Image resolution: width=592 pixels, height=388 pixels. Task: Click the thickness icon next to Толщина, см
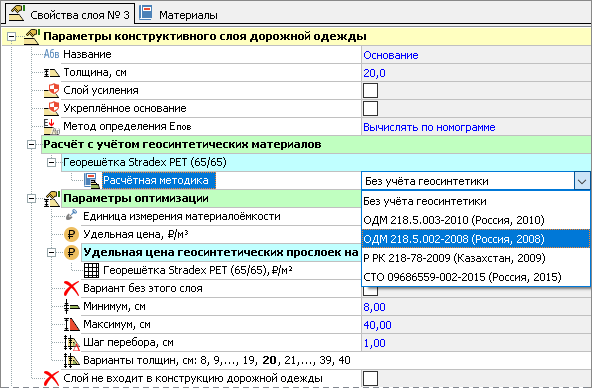coord(51,73)
